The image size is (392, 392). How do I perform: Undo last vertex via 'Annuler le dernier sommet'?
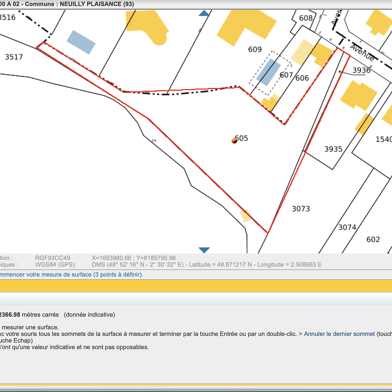[339, 334]
